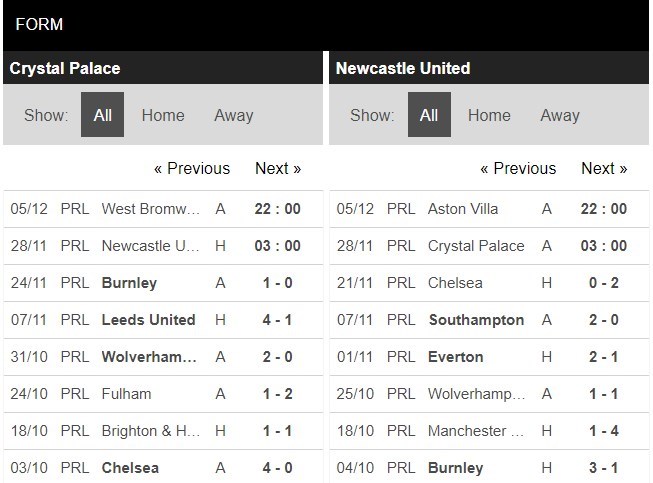Open Leeds United 4 - 1 match
Screen dimensions: 653x483
click(x=148, y=320)
